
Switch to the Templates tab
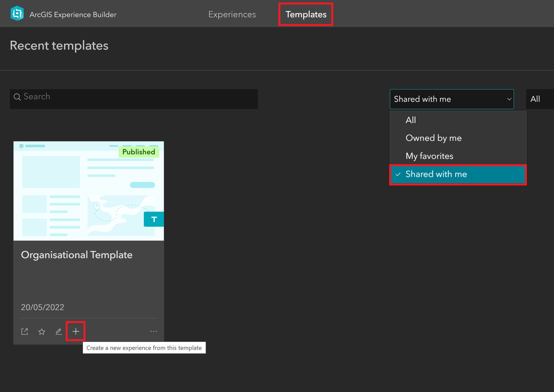click(306, 14)
